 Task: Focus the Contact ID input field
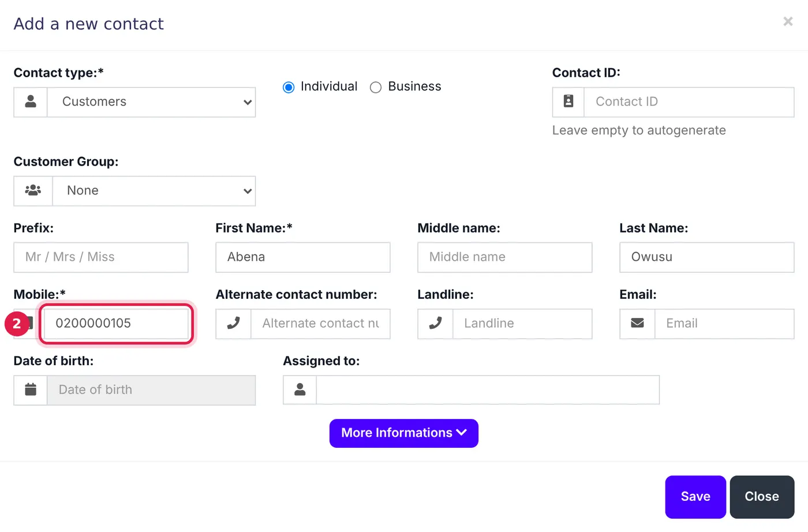(689, 102)
